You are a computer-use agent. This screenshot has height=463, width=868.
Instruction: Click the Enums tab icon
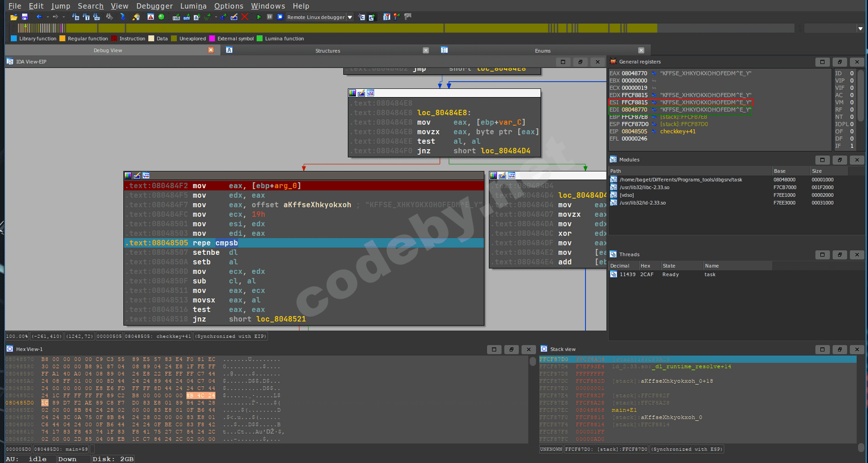[444, 50]
